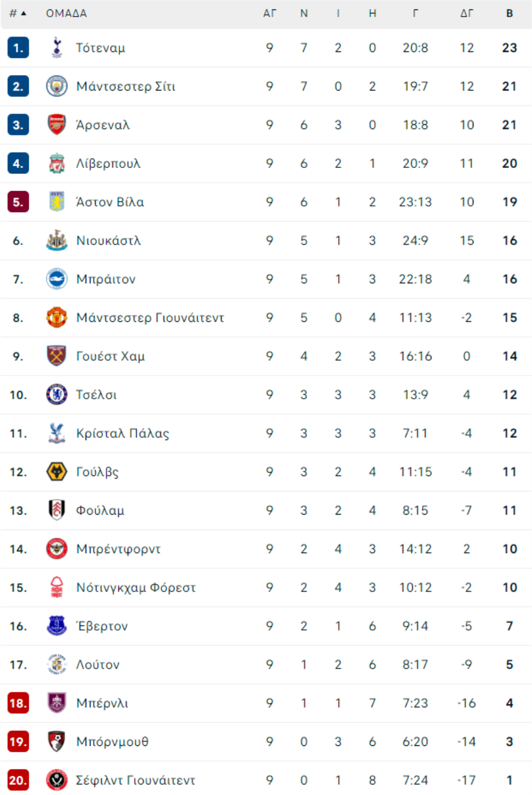Click the Sheffield United crest icon
532x795 pixels.
pyautogui.click(x=57, y=780)
